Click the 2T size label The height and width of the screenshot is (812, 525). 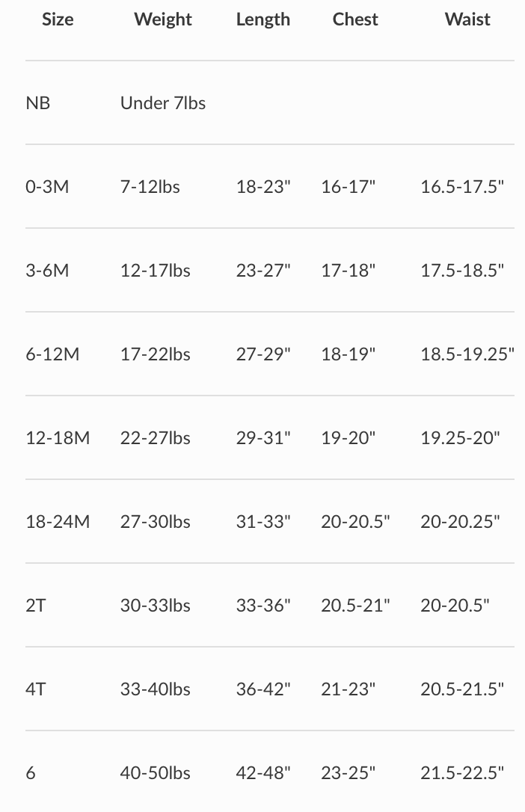pos(36,606)
